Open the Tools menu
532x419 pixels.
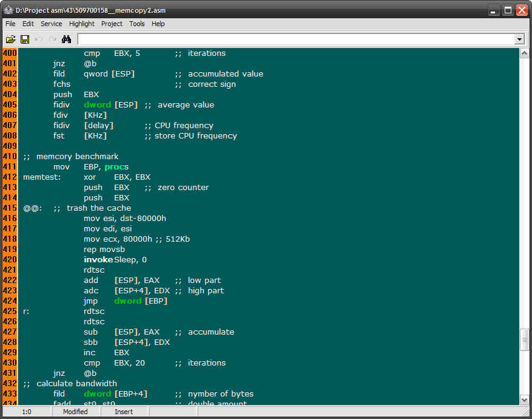[136, 24]
